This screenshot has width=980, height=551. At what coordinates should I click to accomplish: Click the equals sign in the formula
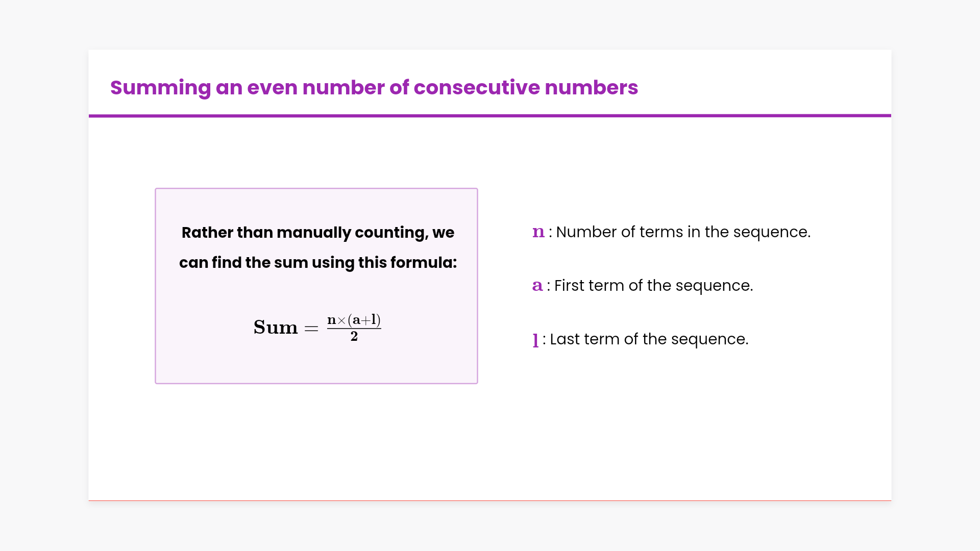click(x=311, y=329)
